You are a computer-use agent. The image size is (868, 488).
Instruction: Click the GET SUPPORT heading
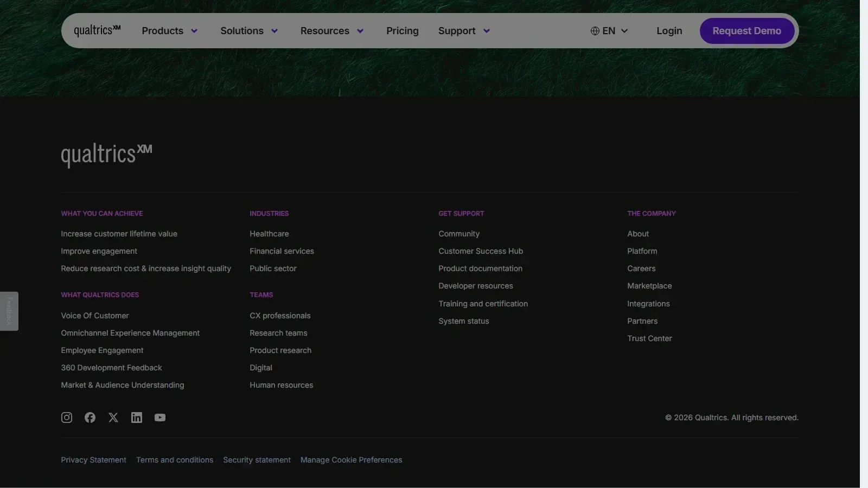coord(461,214)
